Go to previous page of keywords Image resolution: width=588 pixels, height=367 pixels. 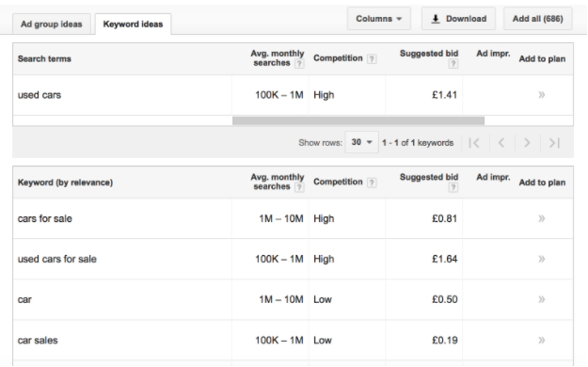(501, 143)
